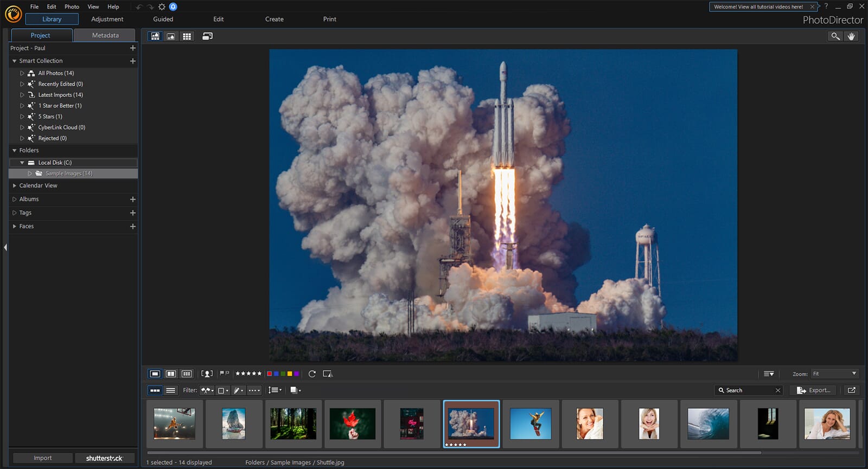This screenshot has width=868, height=469.
Task: Add a new face with plus icon
Action: (133, 227)
